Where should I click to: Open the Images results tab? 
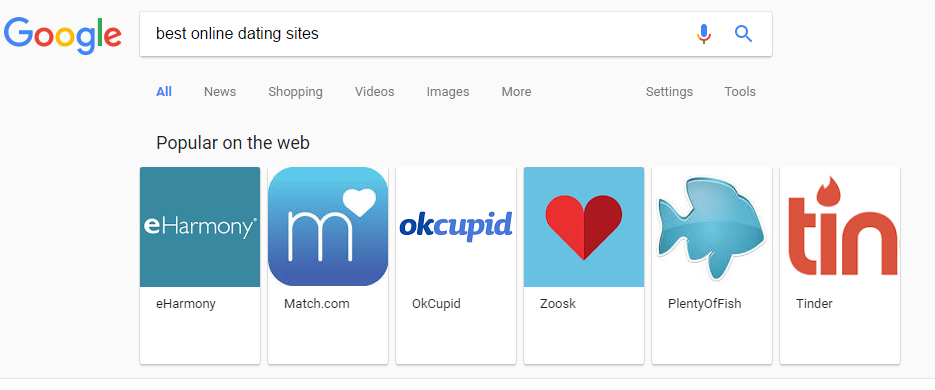pyautogui.click(x=448, y=92)
